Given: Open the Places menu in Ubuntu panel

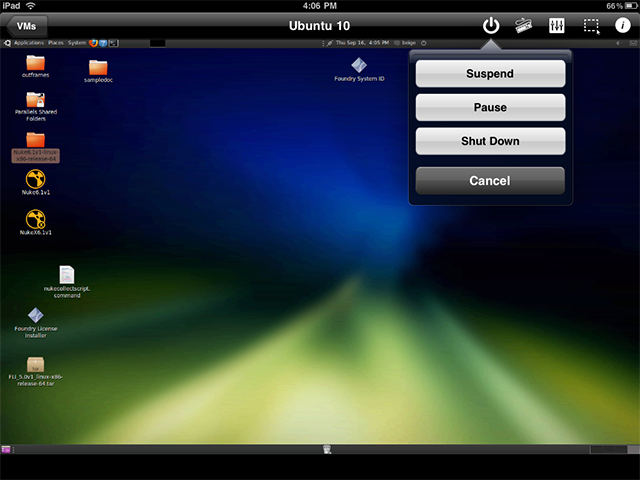Looking at the screenshot, I should [56, 43].
